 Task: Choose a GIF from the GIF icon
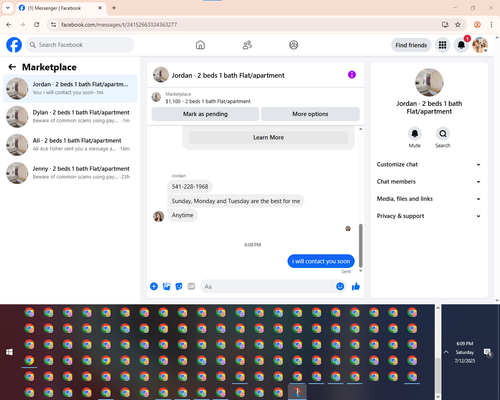coord(191,286)
